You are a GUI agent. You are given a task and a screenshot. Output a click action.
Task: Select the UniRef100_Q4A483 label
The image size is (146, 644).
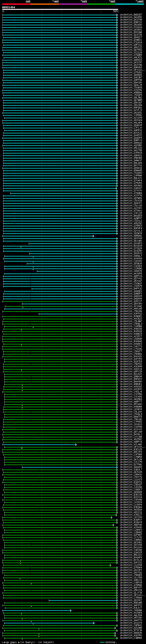131,467
